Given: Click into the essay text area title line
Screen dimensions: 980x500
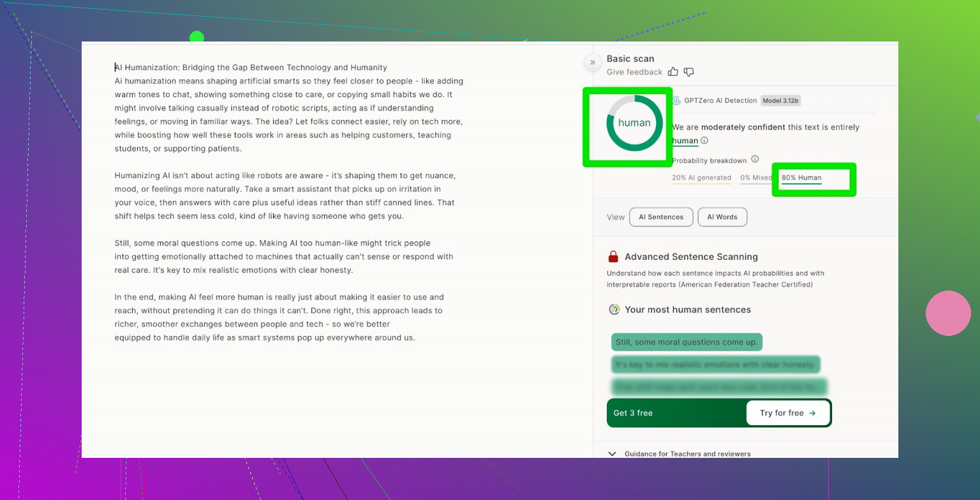Looking at the screenshot, I should click(x=251, y=68).
